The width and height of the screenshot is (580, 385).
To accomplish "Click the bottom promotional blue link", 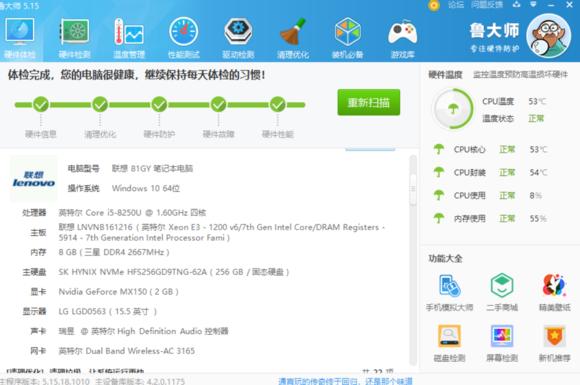I will pos(345,381).
